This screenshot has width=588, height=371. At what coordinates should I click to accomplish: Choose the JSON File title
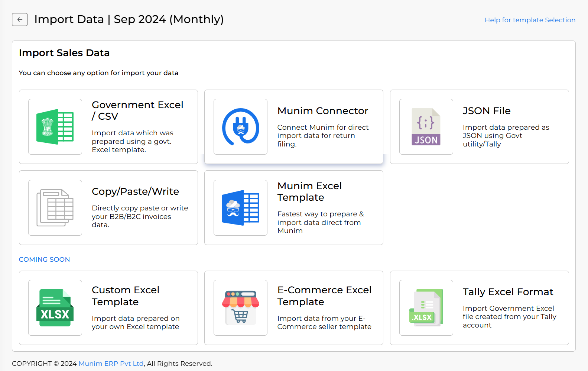click(486, 111)
